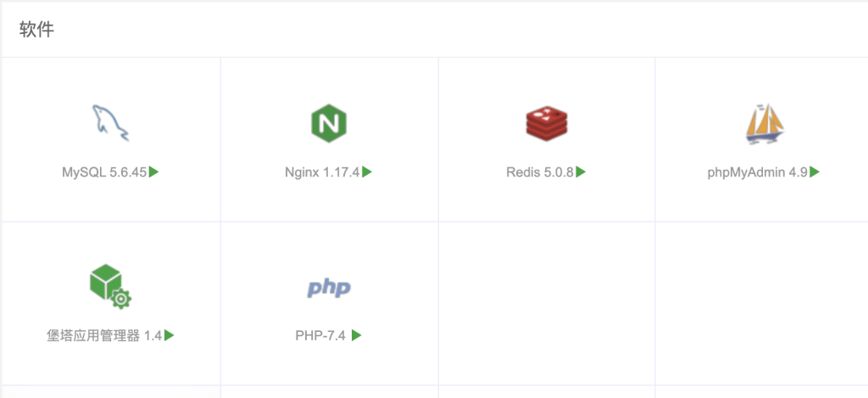Screen dimensions: 868x398
Task: Click green running arrow beside MySQL 5.6.45
Action: [154, 171]
